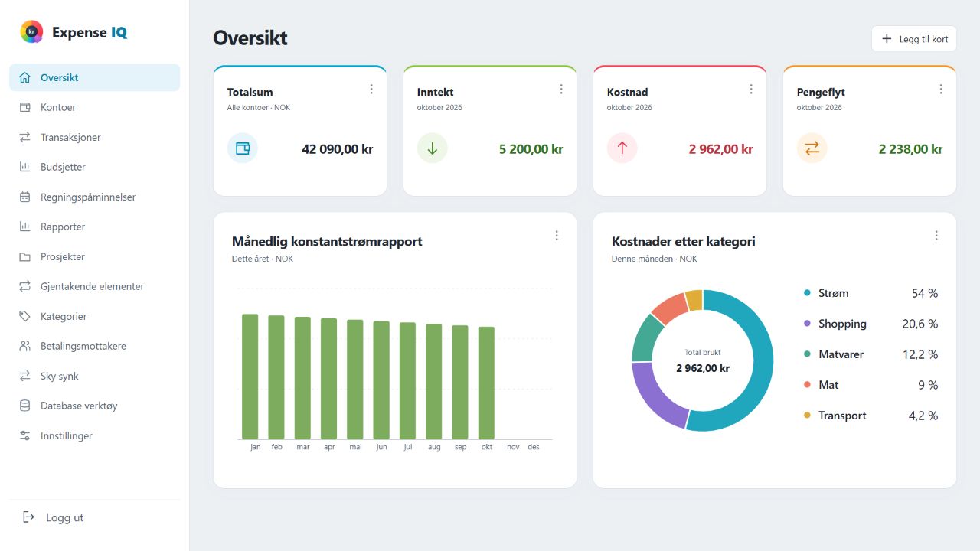
Task: Click the arrows icon beside Transaksjoner
Action: [x=25, y=137]
